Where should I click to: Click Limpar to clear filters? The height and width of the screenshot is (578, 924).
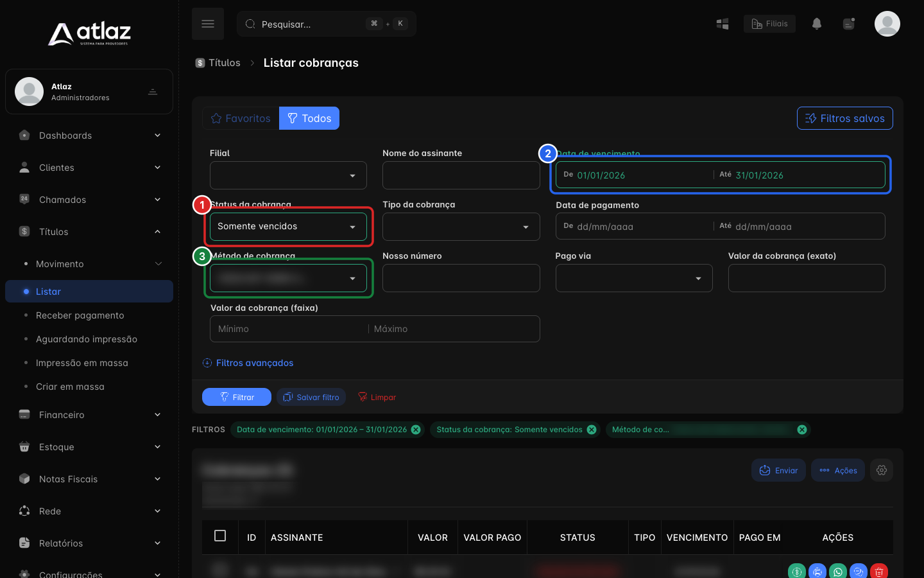tap(377, 397)
